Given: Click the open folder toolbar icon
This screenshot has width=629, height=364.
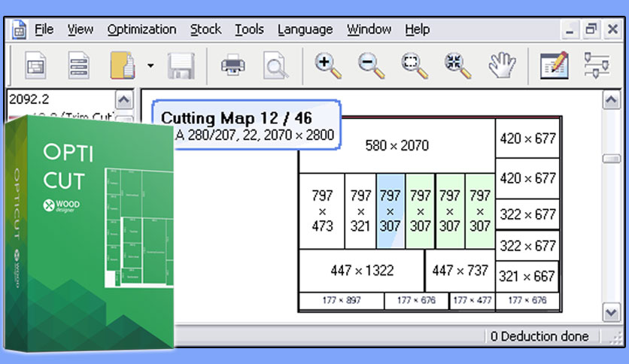Looking at the screenshot, I should tap(123, 65).
